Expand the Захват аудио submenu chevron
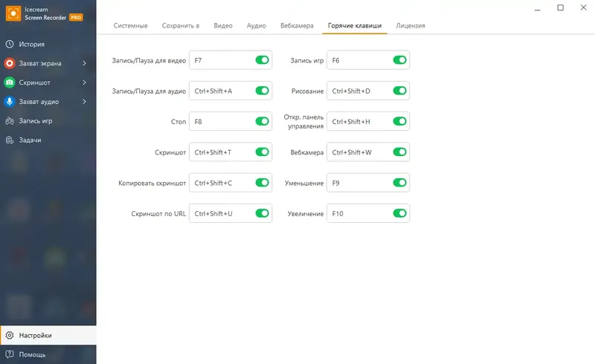Screen dimensions: 595x364 coord(85,102)
